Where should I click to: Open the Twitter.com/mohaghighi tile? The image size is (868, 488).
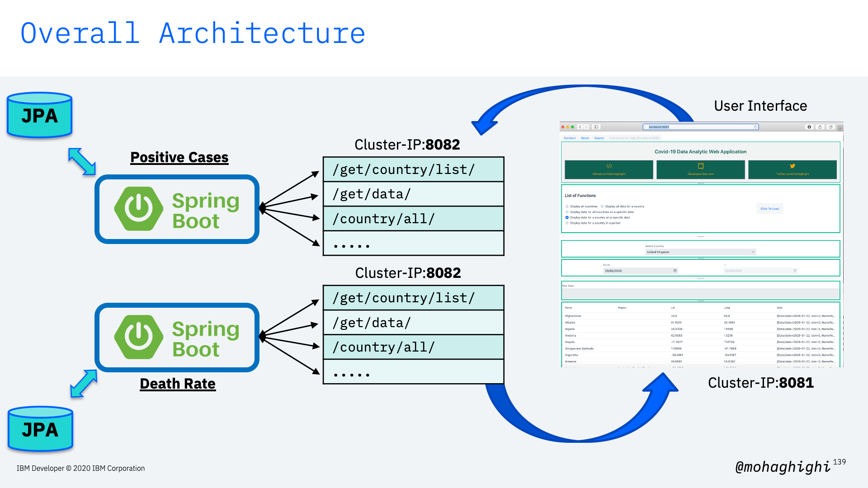point(793,169)
